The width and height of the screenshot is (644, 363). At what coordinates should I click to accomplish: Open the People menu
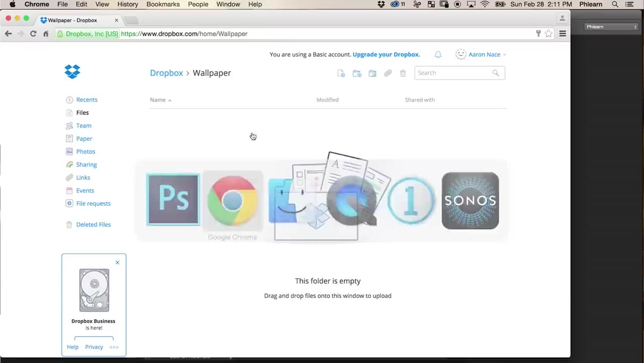198,4
